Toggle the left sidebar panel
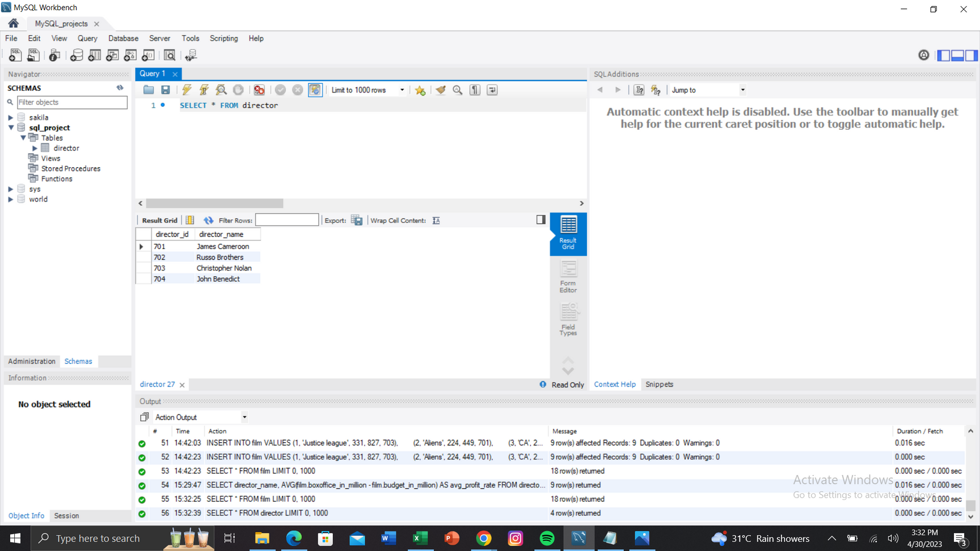 tap(944, 55)
